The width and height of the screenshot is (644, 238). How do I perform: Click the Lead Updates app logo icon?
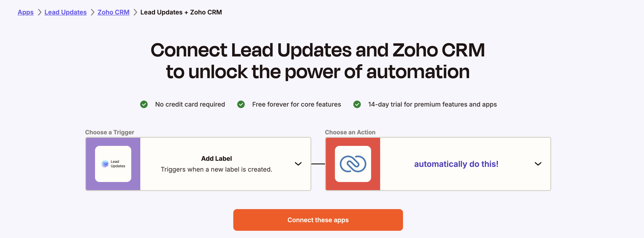113,164
